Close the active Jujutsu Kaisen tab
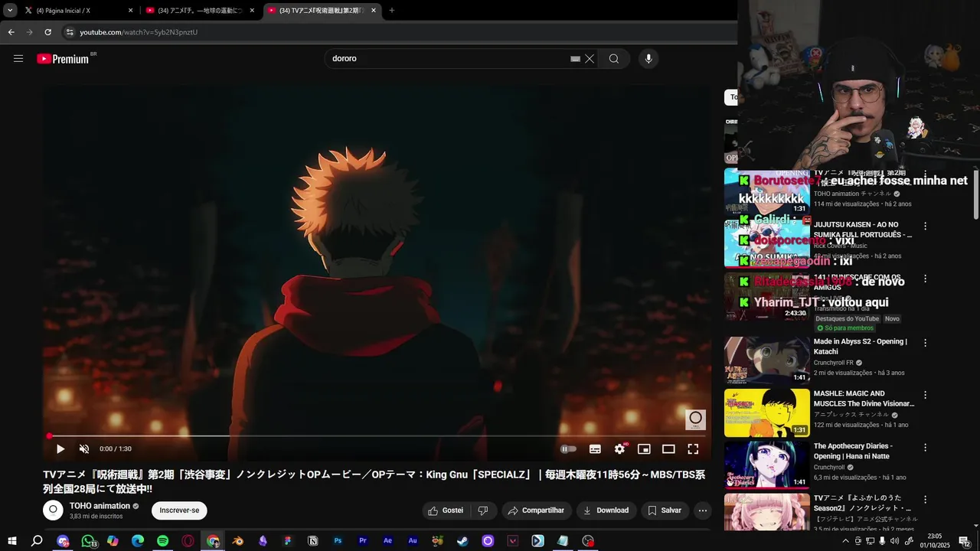 click(x=374, y=11)
